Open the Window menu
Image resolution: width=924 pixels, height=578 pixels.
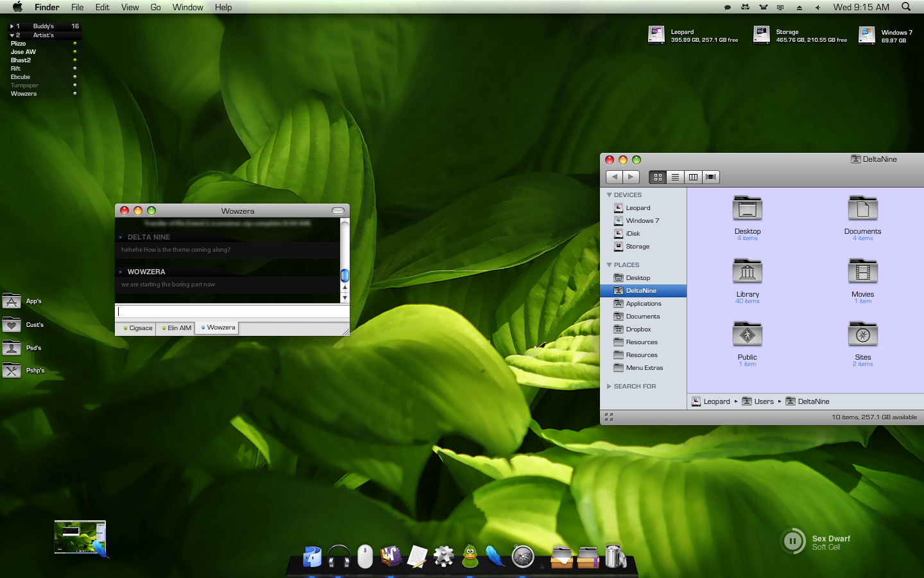click(187, 7)
